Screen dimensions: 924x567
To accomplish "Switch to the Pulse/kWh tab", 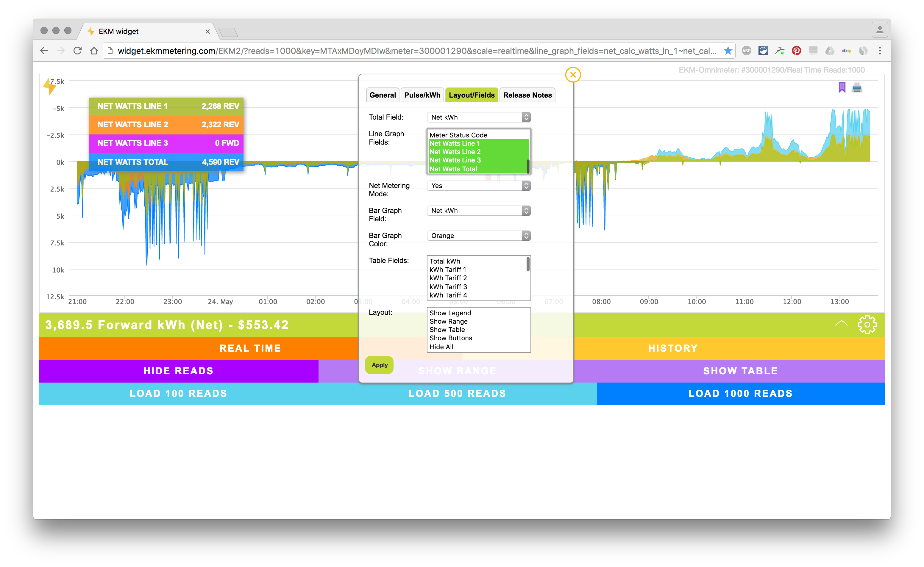I will 422,95.
